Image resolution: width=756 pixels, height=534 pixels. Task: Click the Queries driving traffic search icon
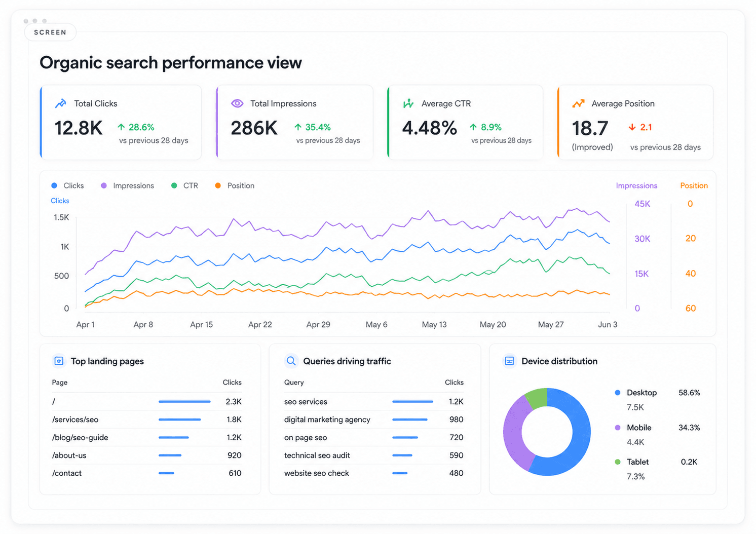pos(291,361)
